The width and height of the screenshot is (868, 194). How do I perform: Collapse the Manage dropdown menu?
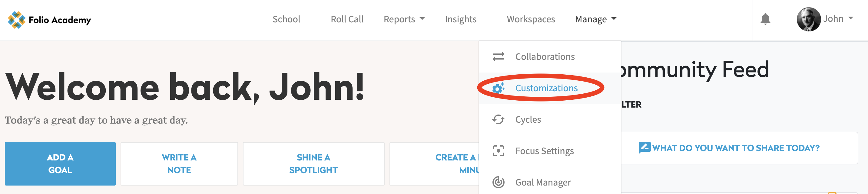[595, 19]
